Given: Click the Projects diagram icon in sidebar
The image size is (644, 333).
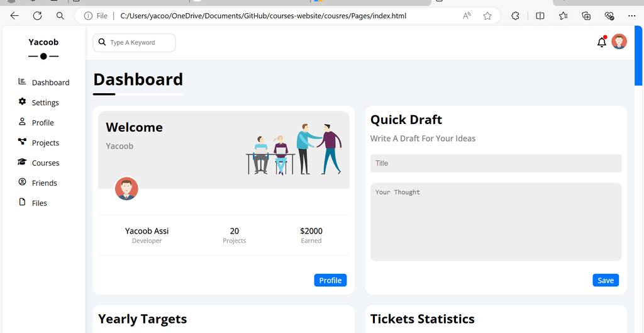Looking at the screenshot, I should (x=22, y=142).
